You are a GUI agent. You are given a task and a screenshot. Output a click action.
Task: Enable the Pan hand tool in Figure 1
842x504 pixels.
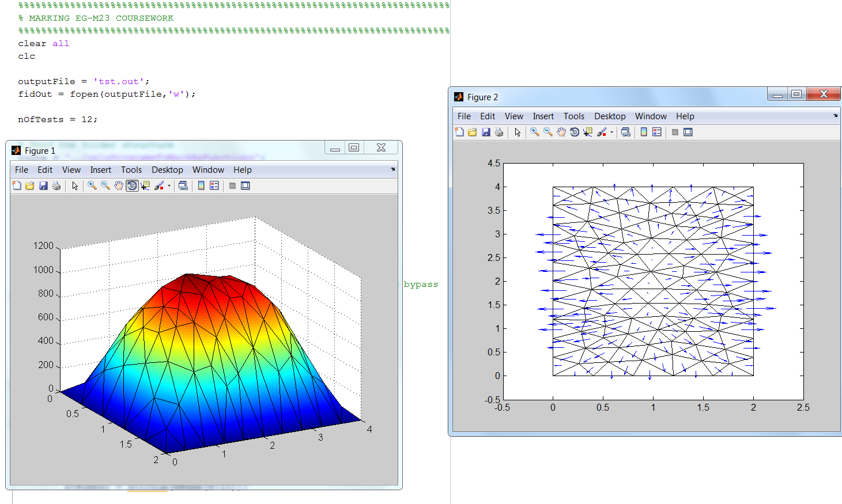[119, 185]
